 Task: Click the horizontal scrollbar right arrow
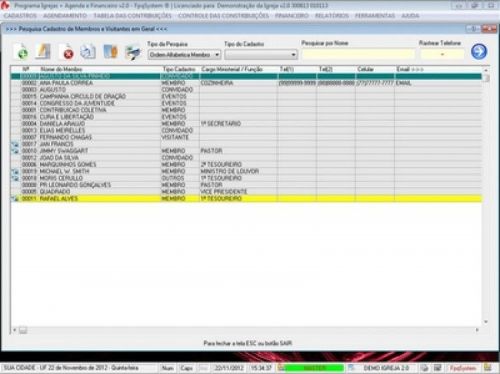coord(477,330)
